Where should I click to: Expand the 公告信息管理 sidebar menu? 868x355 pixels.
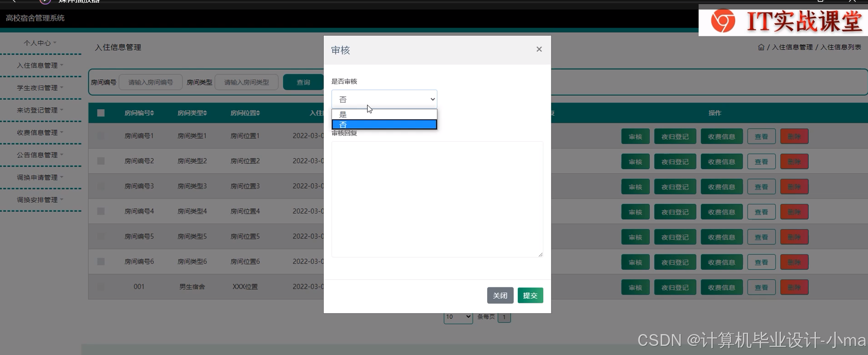[40, 155]
